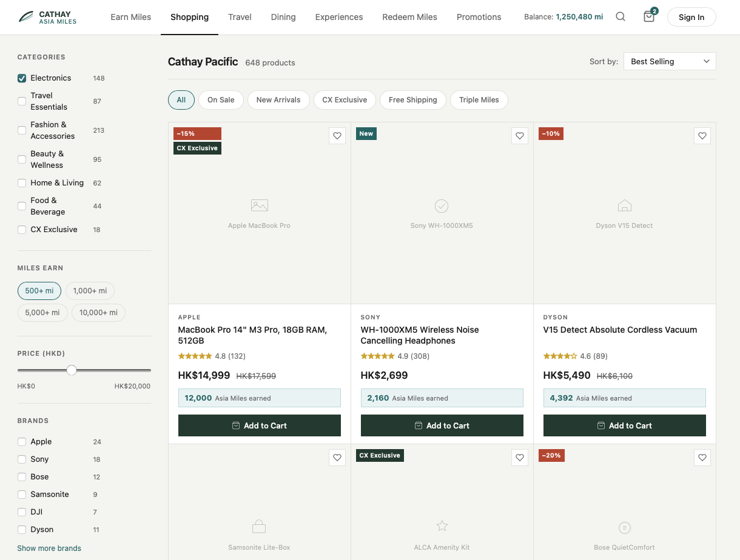Select the Free Shipping filter chip
Viewport: 740px width, 560px height.
tap(413, 100)
